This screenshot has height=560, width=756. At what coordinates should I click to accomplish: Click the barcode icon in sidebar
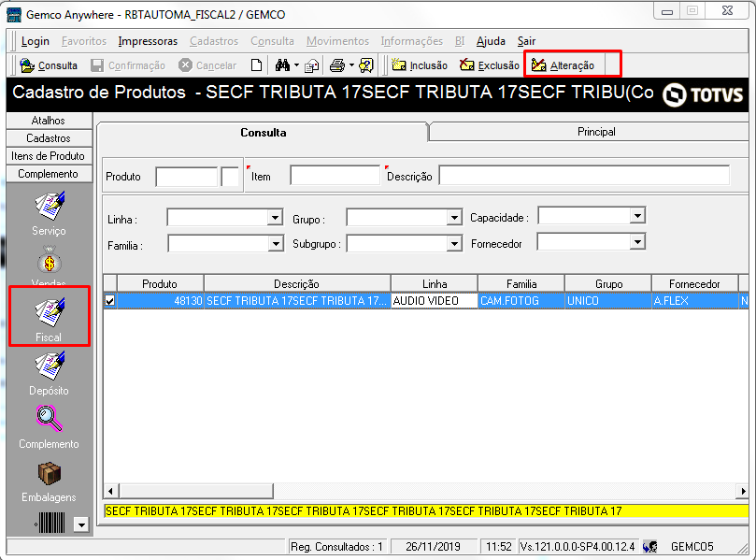coord(50,523)
